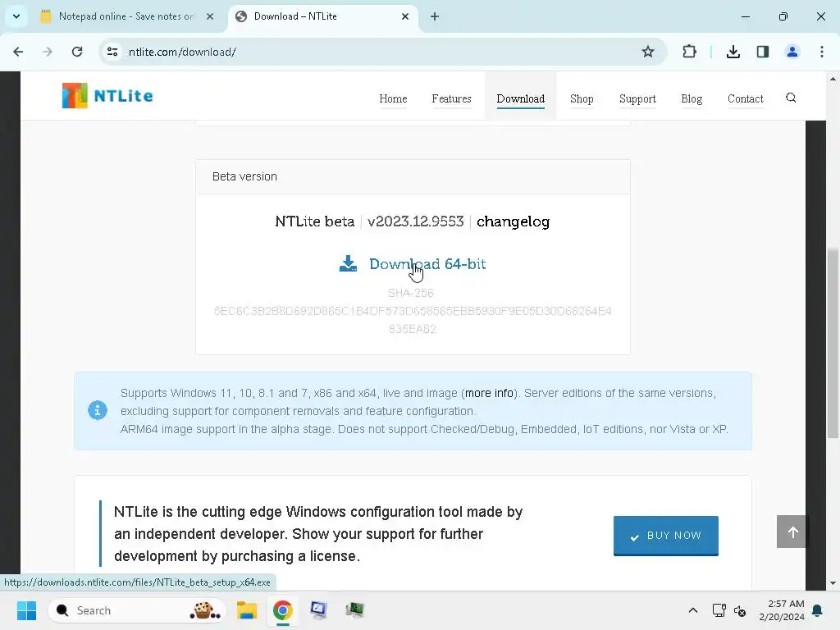
Task: Open the clock and date 2:57 AM
Action: (x=782, y=610)
